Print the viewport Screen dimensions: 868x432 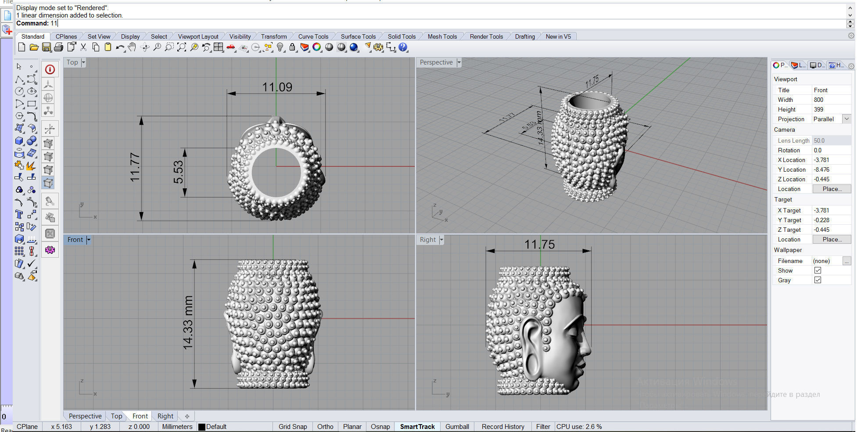pyautogui.click(x=58, y=47)
